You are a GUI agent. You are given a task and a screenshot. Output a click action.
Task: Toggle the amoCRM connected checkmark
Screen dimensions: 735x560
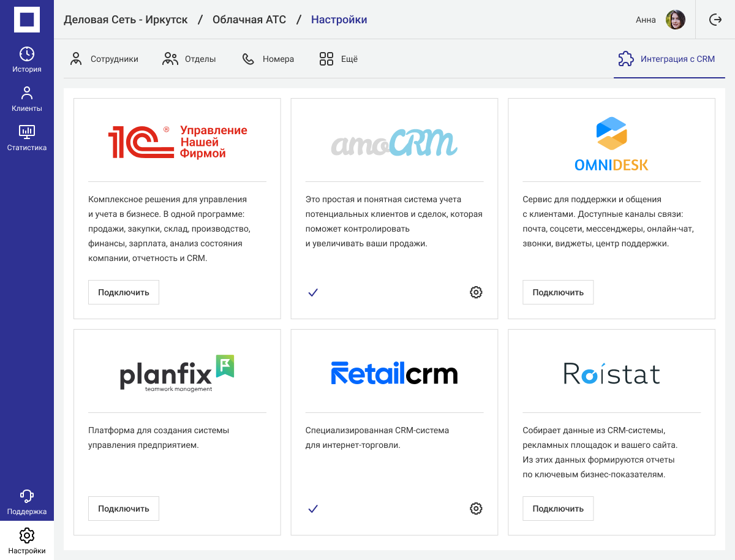(313, 292)
